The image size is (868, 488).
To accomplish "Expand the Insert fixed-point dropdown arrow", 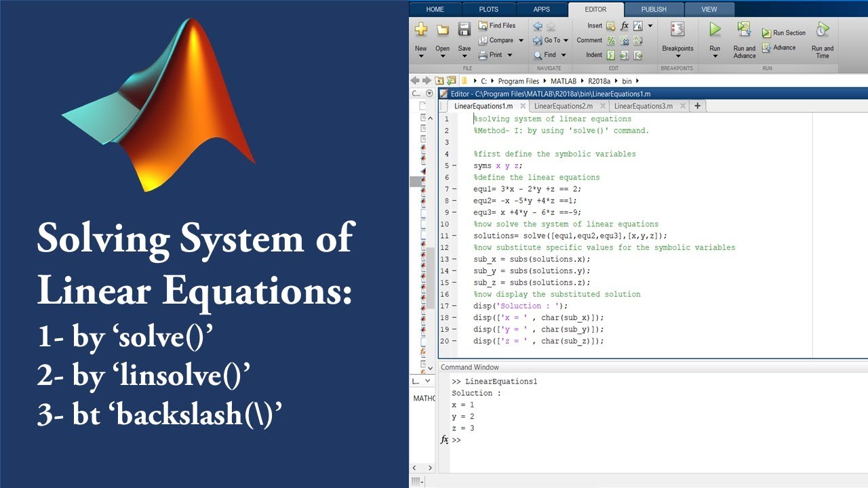I will pos(650,26).
